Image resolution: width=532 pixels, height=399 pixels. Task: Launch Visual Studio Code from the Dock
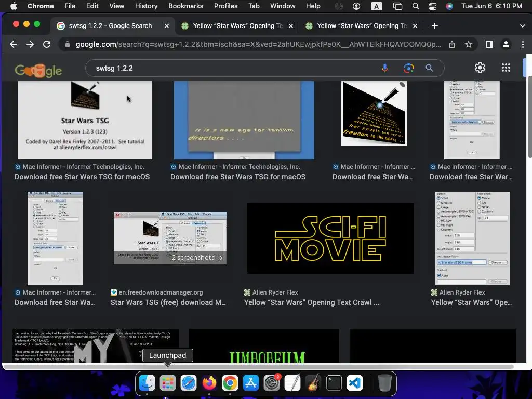click(x=354, y=383)
